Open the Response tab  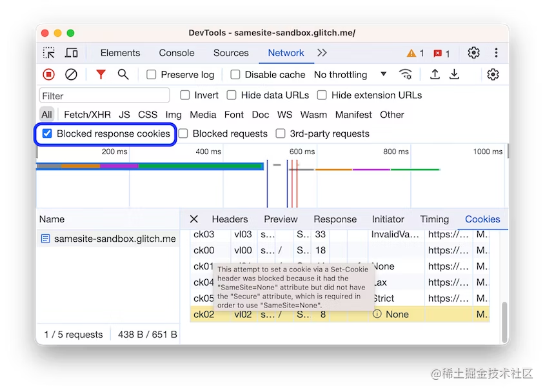click(335, 219)
